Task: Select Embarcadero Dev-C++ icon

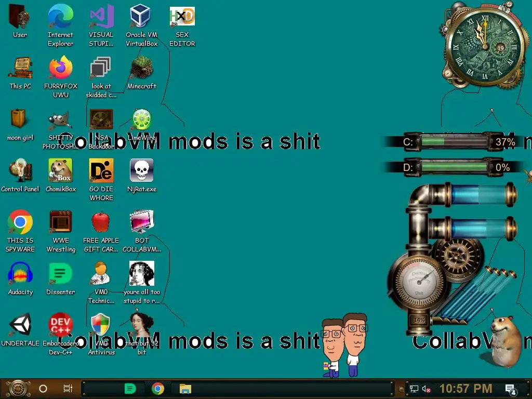Action: (x=60, y=334)
